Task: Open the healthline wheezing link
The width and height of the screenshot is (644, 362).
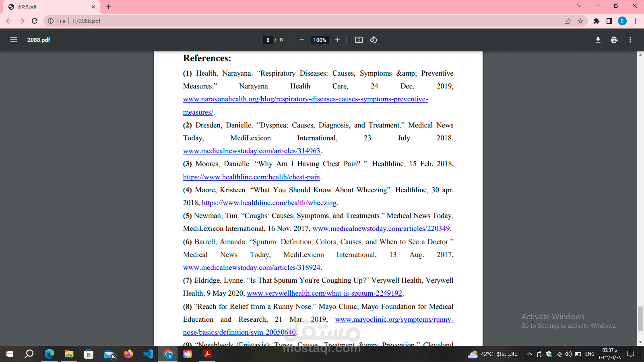Action: tap(269, 203)
